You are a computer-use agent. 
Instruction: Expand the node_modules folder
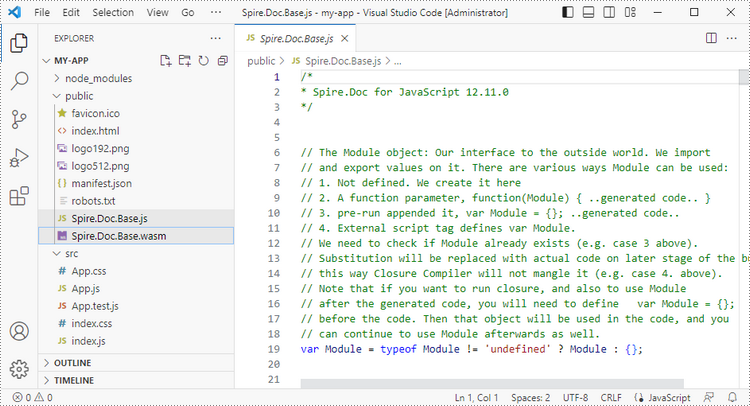pos(98,78)
